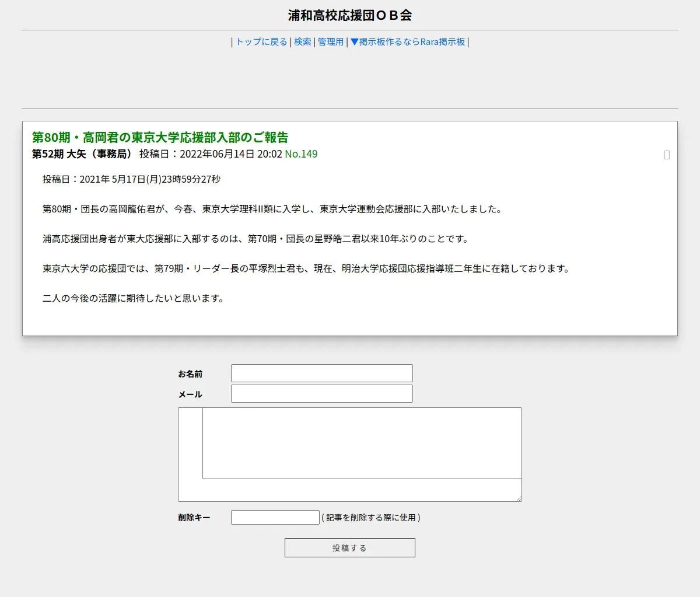
Task: Click the メール label
Action: pyautogui.click(x=190, y=394)
